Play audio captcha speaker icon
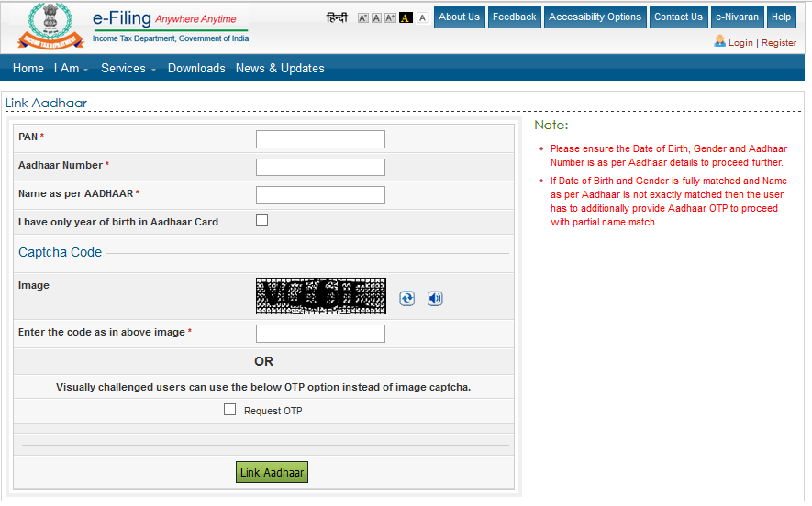Image resolution: width=812 pixels, height=506 pixels. [435, 299]
